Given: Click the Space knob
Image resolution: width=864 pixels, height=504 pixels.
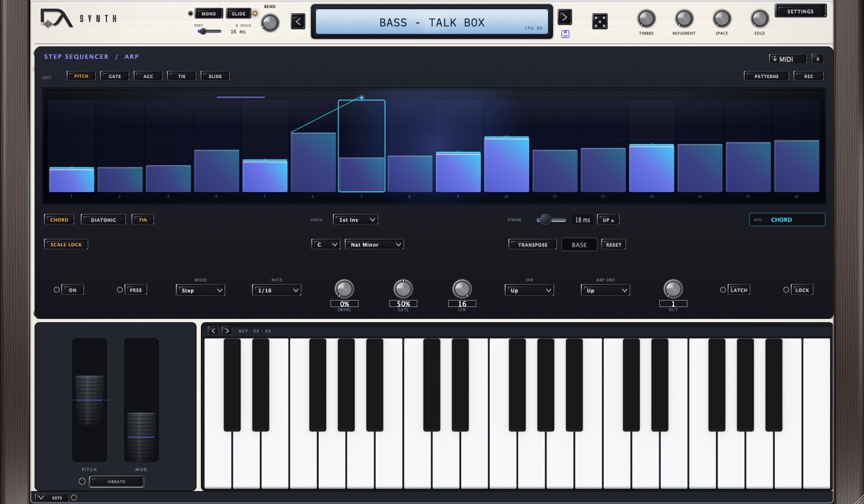Looking at the screenshot, I should click(x=722, y=19).
